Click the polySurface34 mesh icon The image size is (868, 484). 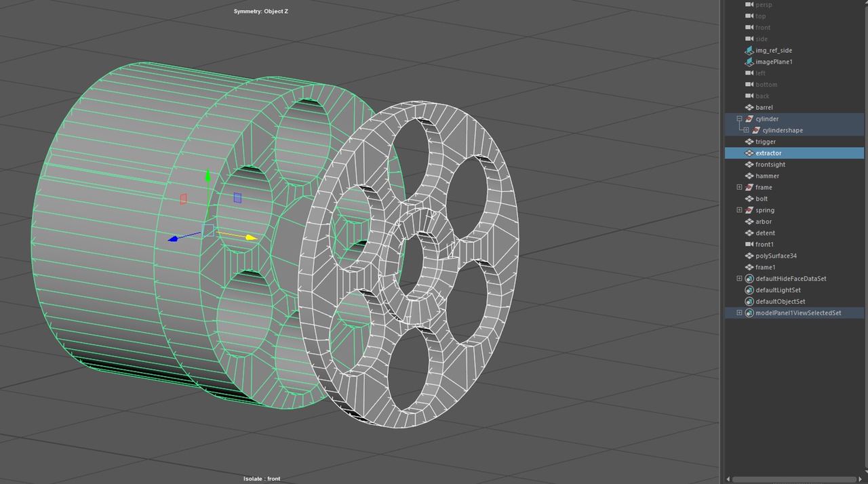[x=749, y=256]
